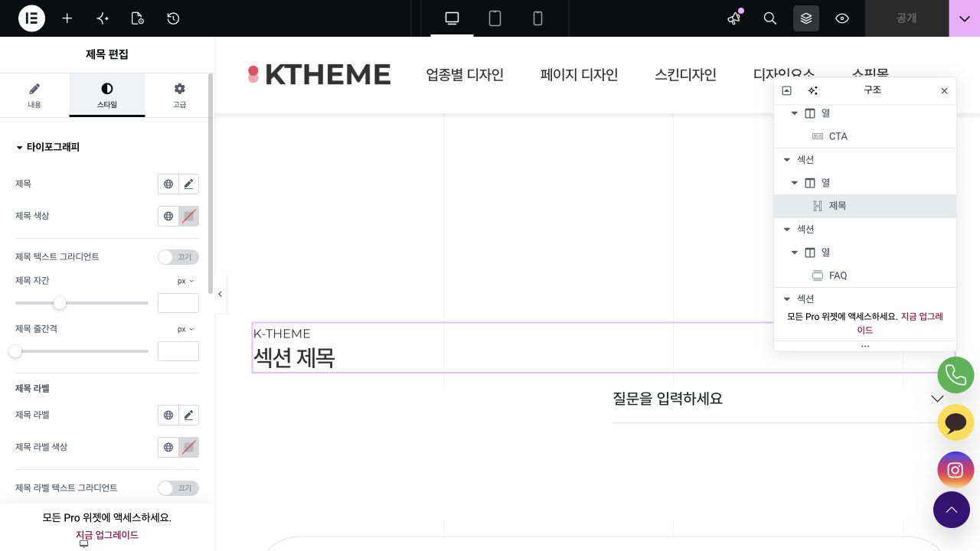Click the 제목 줄간격 slider handle
The width and height of the screenshot is (980, 551).
pyautogui.click(x=15, y=351)
